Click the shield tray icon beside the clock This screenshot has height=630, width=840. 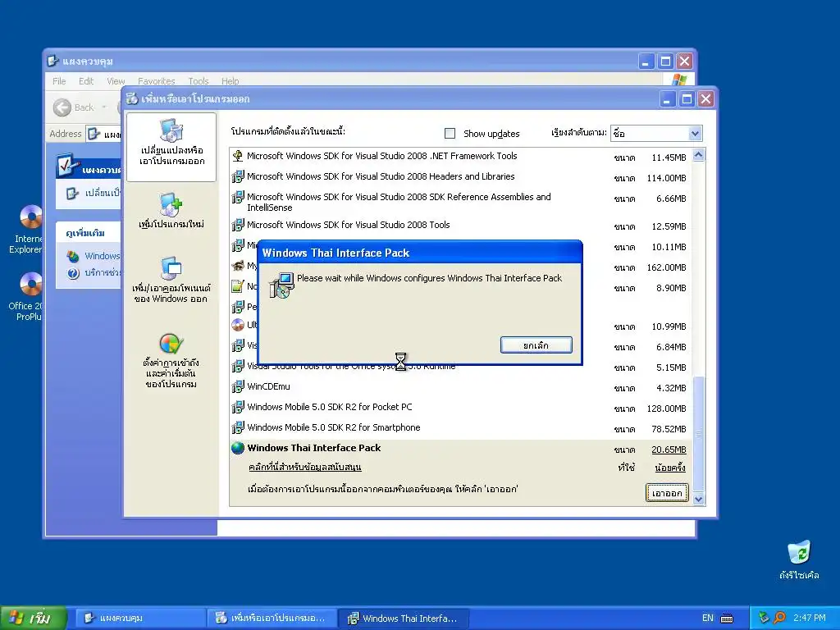pos(764,618)
